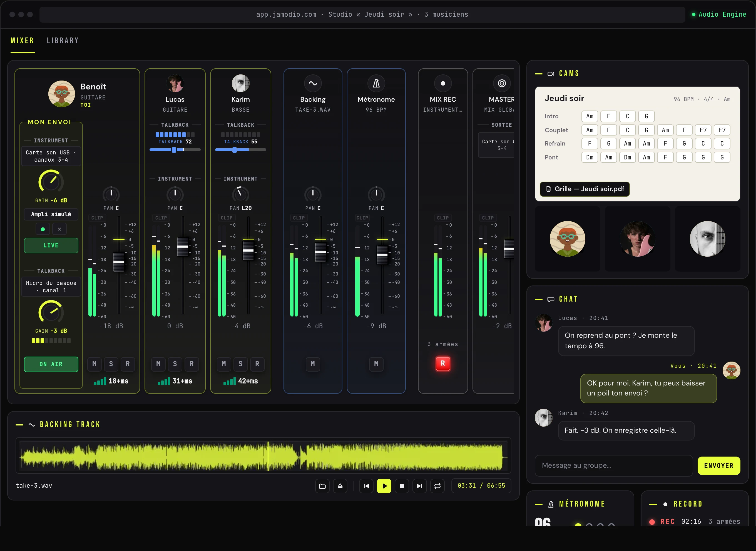Eject the loaded backing track
This screenshot has width=756, height=551.
tap(340, 486)
